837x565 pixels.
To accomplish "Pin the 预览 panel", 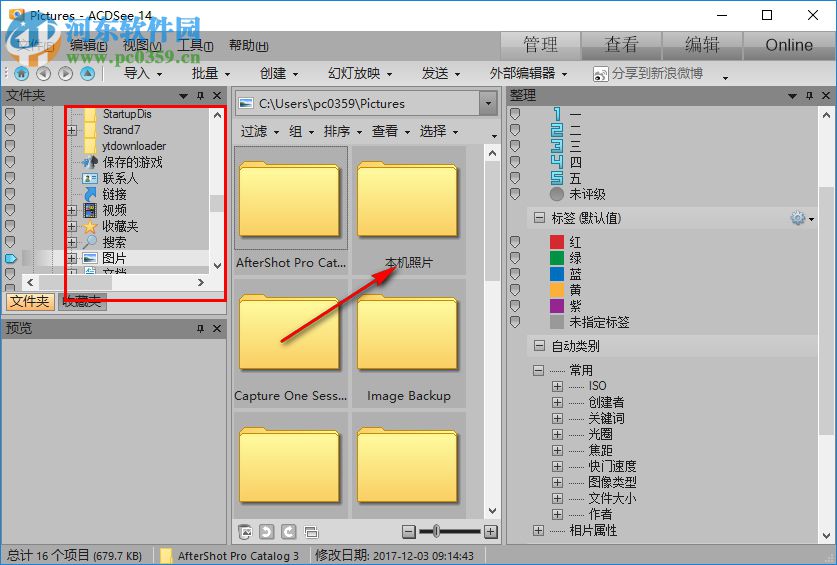I will click(x=200, y=328).
